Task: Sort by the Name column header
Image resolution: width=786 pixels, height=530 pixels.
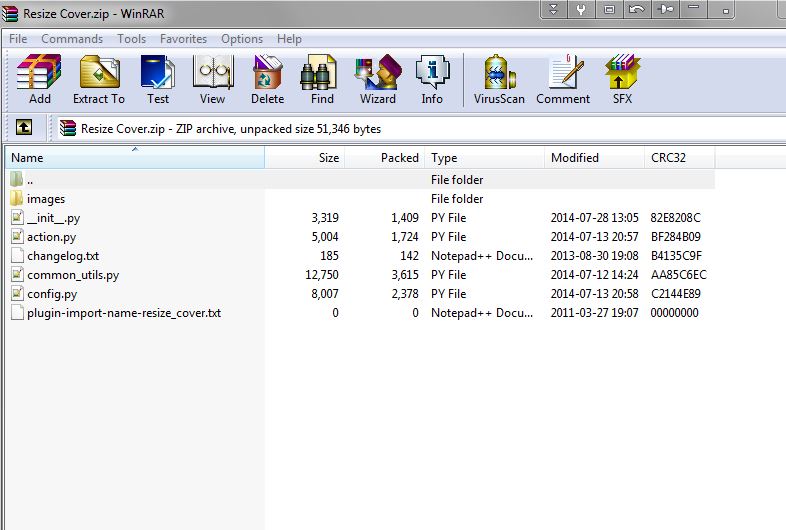Action: [x=135, y=157]
